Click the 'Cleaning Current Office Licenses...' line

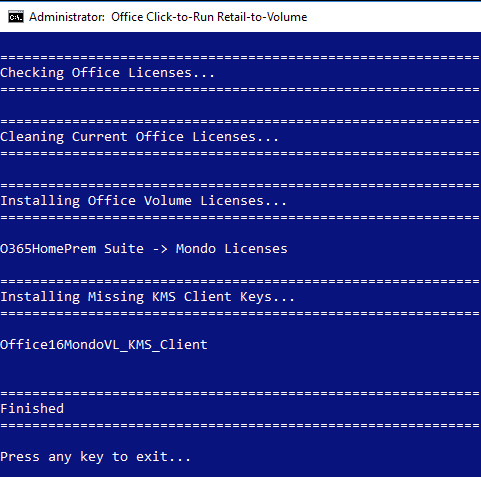pyautogui.click(x=139, y=137)
